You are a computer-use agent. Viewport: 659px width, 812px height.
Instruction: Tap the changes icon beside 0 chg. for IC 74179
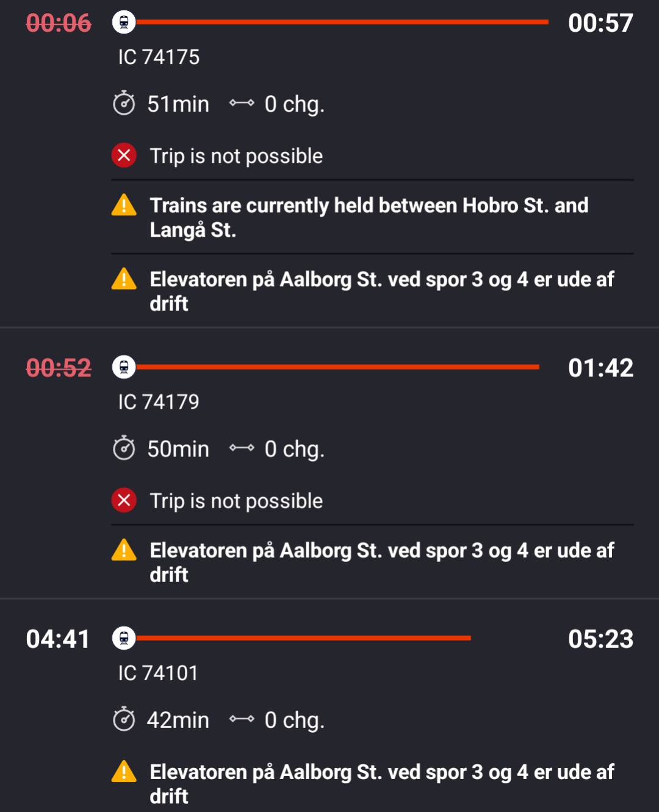[x=242, y=448]
